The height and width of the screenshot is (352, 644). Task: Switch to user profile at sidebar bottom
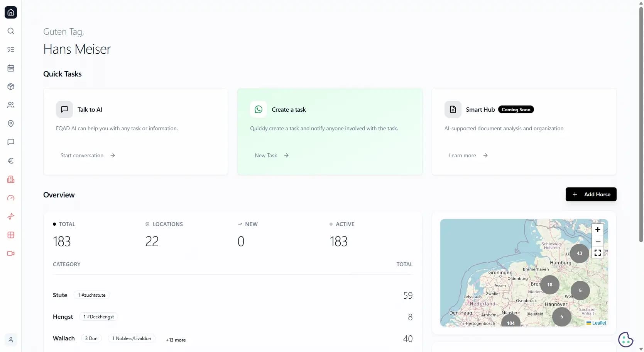(10, 340)
